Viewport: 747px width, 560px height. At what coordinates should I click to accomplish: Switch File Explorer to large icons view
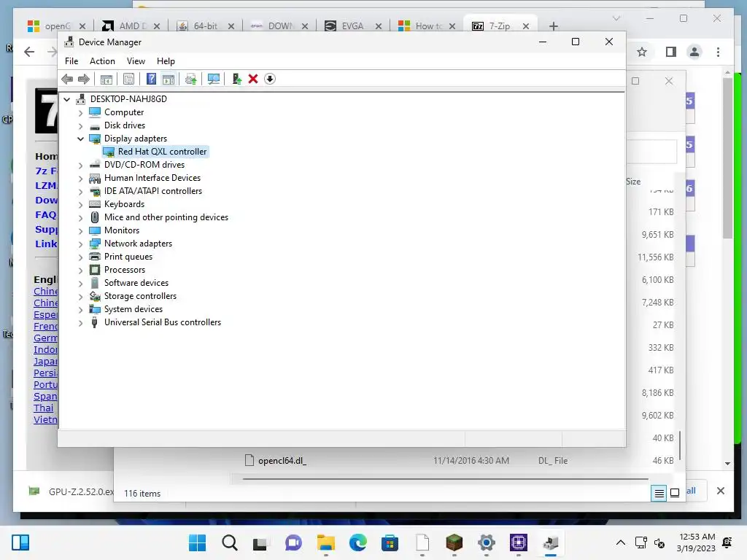[675, 493]
